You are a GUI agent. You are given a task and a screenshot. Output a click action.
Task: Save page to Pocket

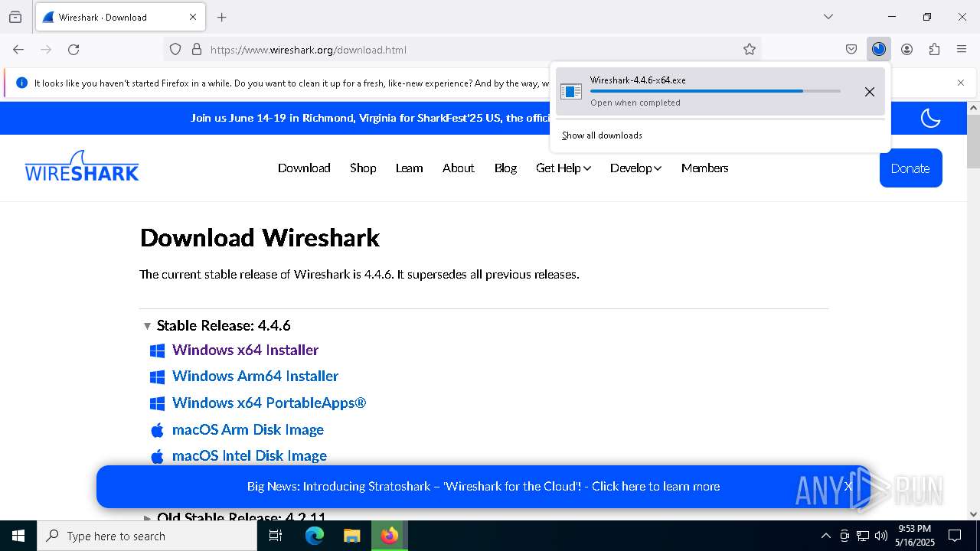(851, 49)
